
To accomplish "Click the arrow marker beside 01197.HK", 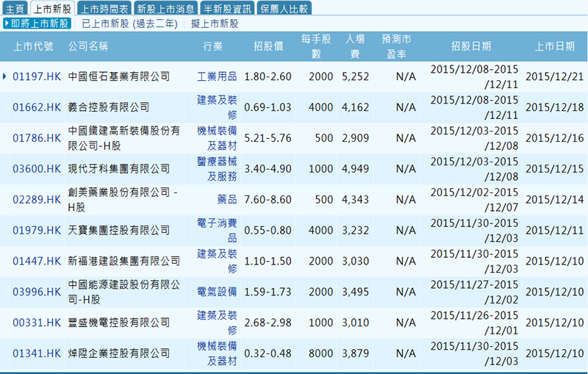I will [4, 76].
